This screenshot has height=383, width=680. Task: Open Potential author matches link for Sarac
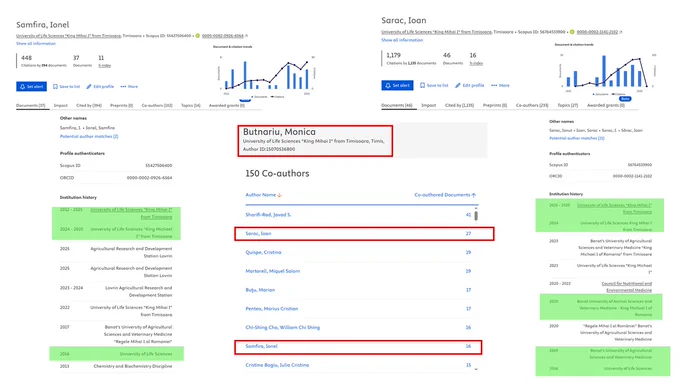click(x=577, y=138)
